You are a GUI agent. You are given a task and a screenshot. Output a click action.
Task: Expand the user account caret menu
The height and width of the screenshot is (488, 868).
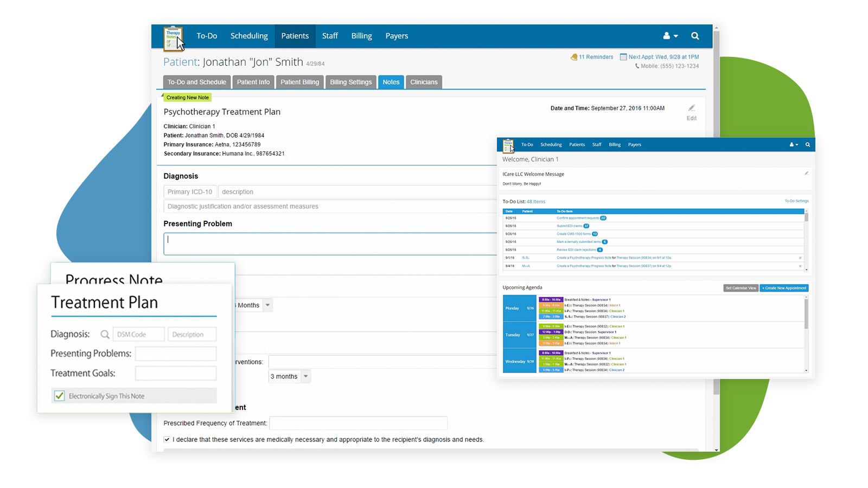[x=675, y=36]
